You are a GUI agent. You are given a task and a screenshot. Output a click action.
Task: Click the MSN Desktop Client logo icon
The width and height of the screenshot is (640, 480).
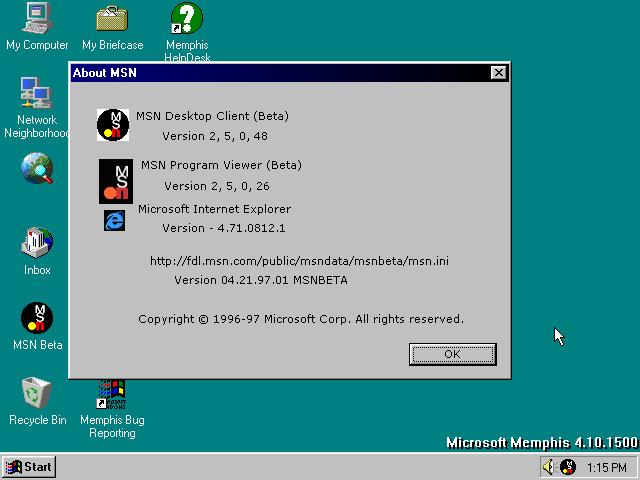pos(113,125)
